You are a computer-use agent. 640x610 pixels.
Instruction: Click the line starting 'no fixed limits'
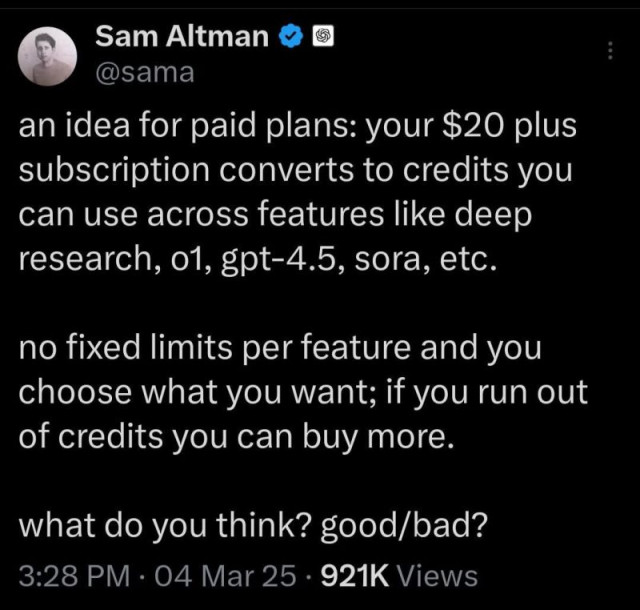pyautogui.click(x=280, y=347)
